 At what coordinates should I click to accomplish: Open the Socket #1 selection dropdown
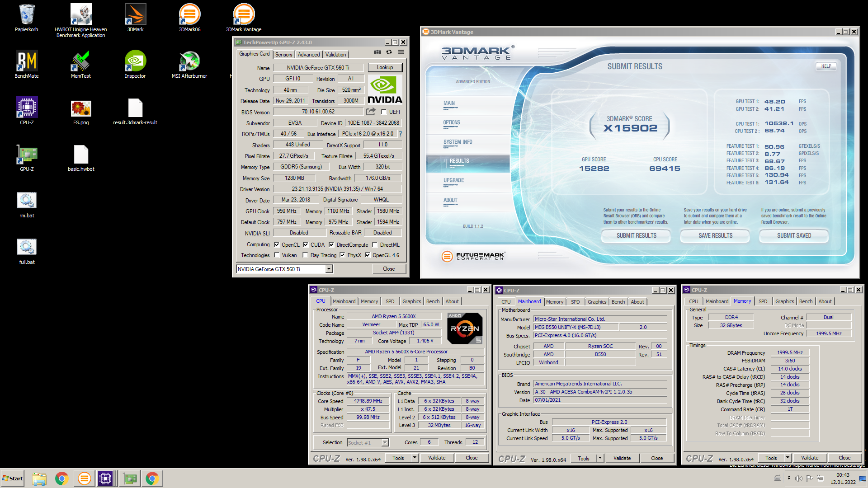[385, 443]
